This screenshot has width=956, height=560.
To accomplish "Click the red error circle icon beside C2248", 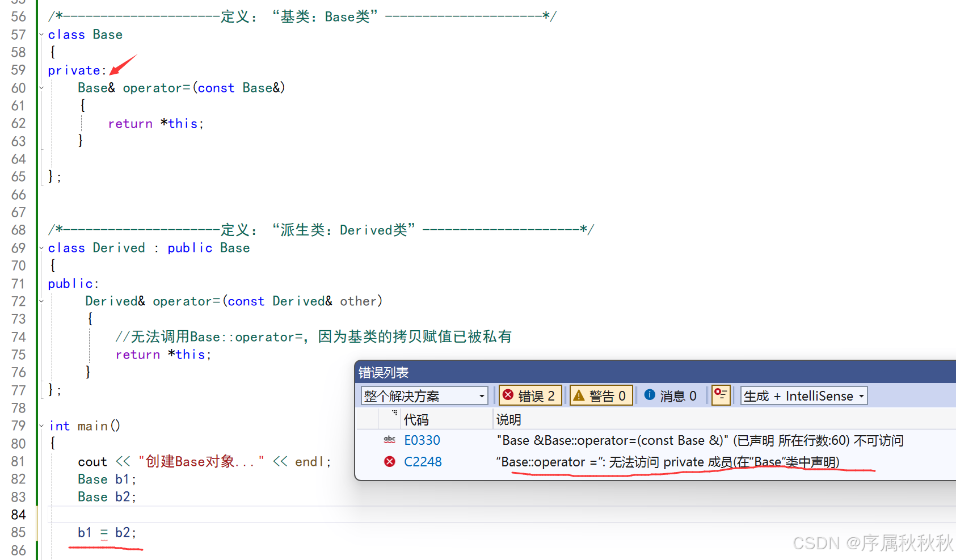I will [x=389, y=461].
